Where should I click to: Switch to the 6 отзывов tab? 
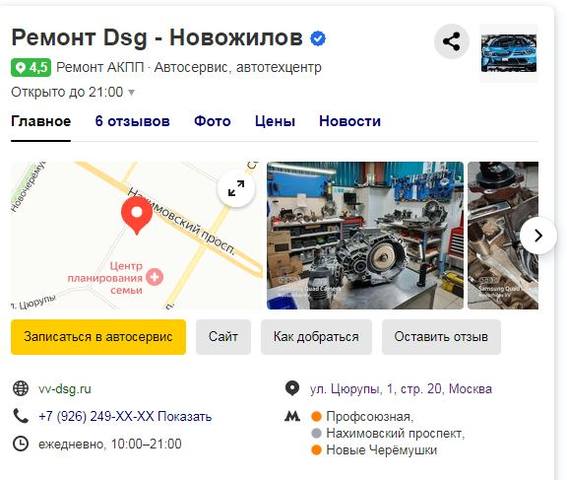point(132,121)
